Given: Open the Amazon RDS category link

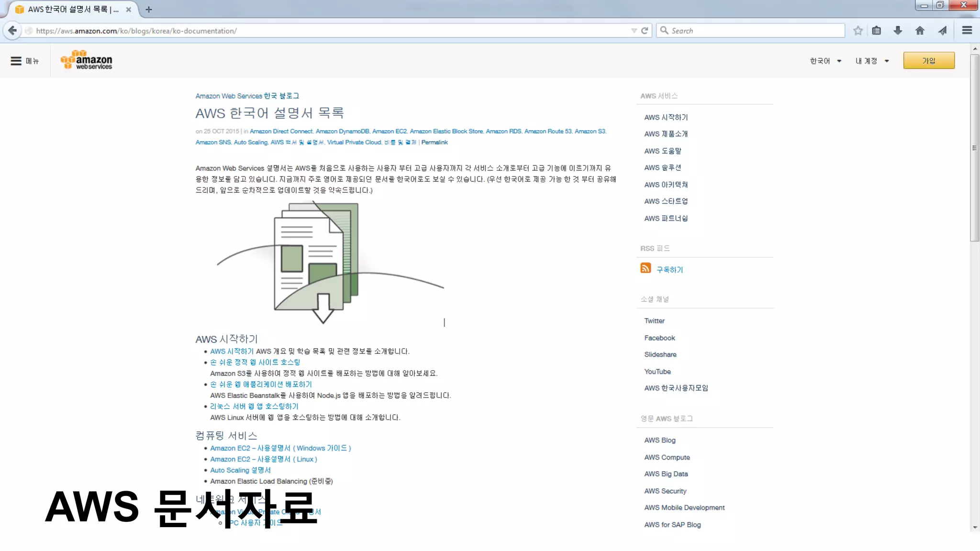Looking at the screenshot, I should point(503,131).
